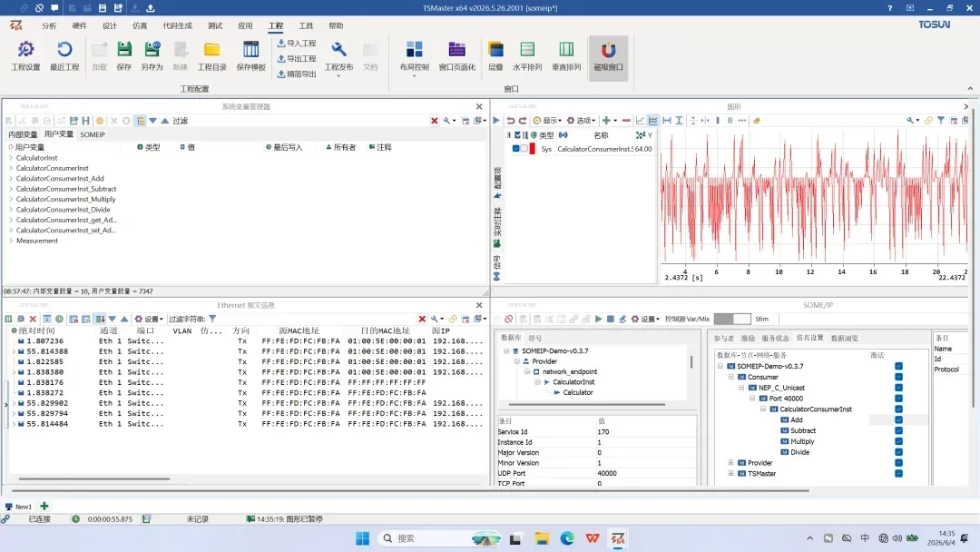Open Windows Start menu
This screenshot has width=980, height=552.
(362, 538)
